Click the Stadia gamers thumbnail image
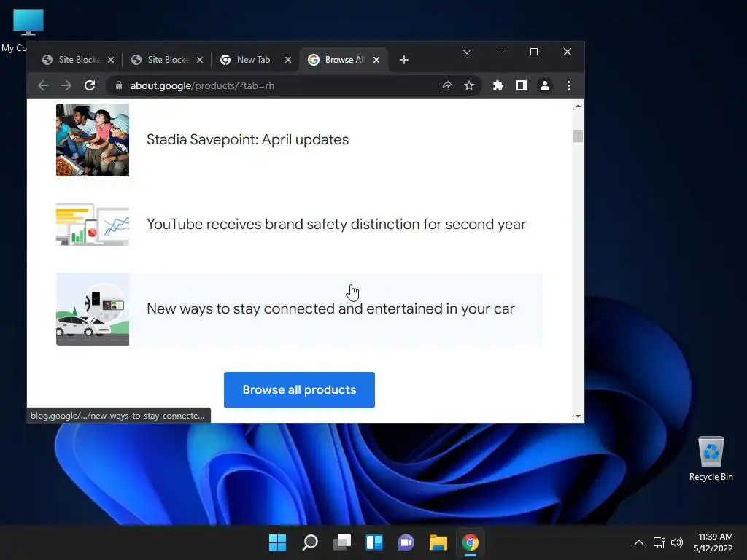 tap(93, 140)
